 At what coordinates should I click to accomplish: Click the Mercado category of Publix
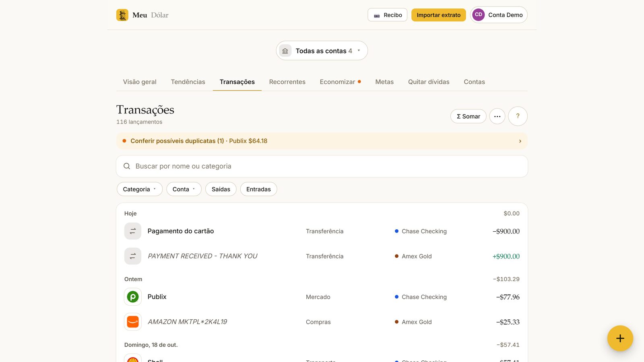318,297
